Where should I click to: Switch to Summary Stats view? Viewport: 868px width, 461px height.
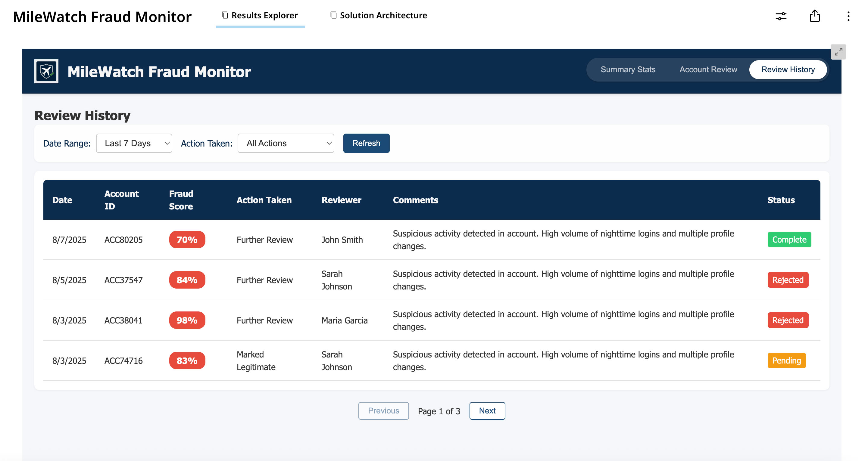tap(628, 70)
